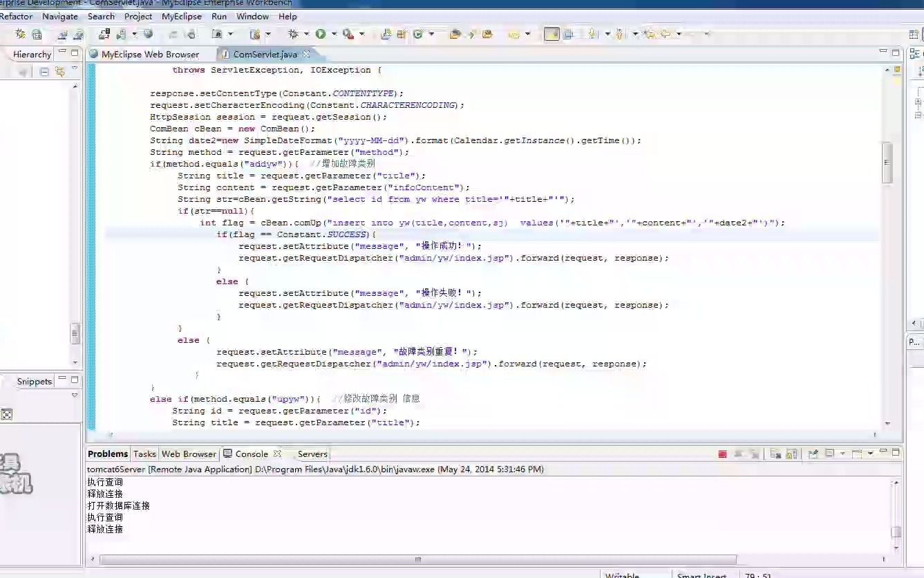The height and width of the screenshot is (578, 924).
Task: Open the Display Selected Console dropdown arrow
Action: coord(842,454)
